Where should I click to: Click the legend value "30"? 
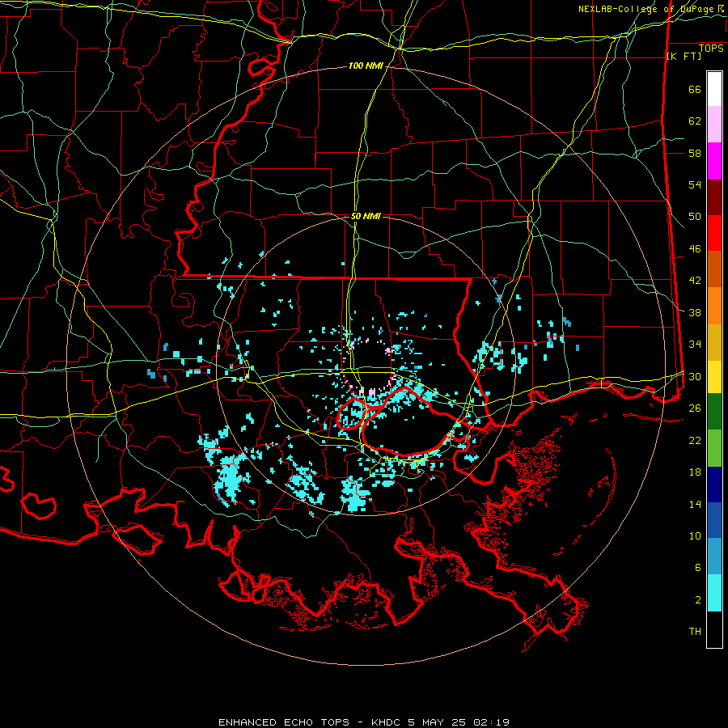695,376
